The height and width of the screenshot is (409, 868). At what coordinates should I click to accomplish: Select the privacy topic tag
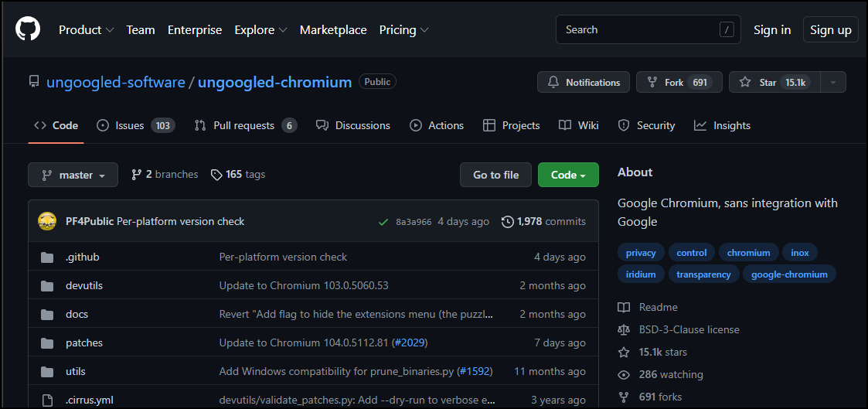point(641,253)
